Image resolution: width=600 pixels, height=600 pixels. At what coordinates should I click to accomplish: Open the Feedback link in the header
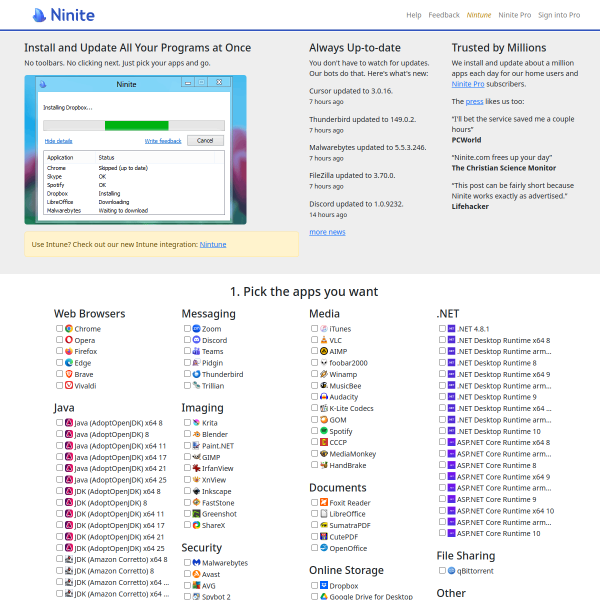(443, 16)
